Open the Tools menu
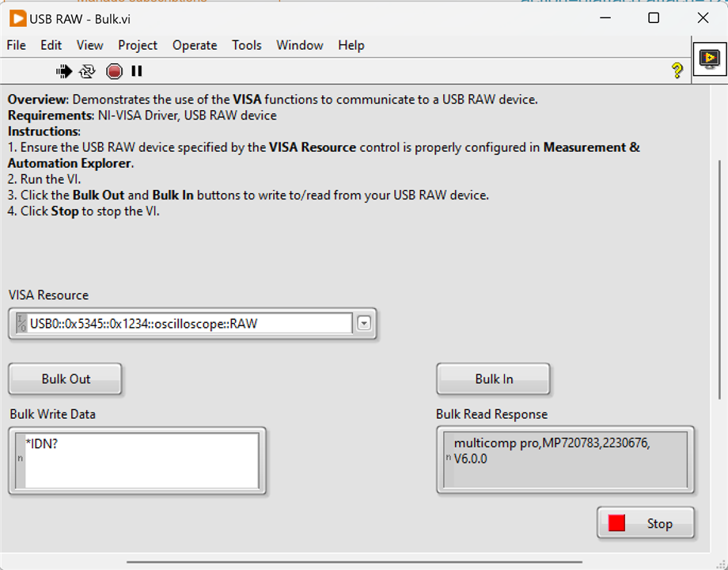 click(247, 45)
